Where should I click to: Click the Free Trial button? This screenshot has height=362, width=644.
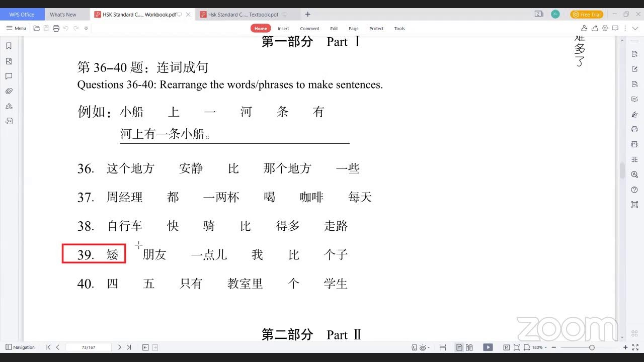[x=587, y=15]
